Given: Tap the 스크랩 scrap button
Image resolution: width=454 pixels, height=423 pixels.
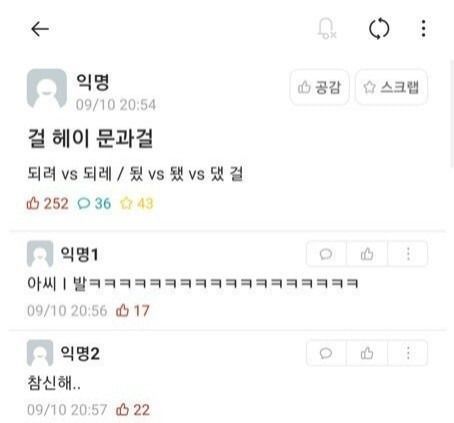Looking at the screenshot, I should [x=391, y=87].
